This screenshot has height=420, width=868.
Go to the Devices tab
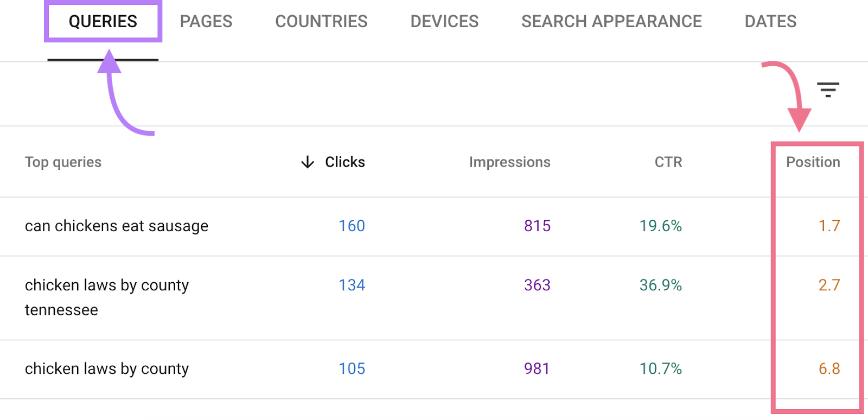(444, 22)
